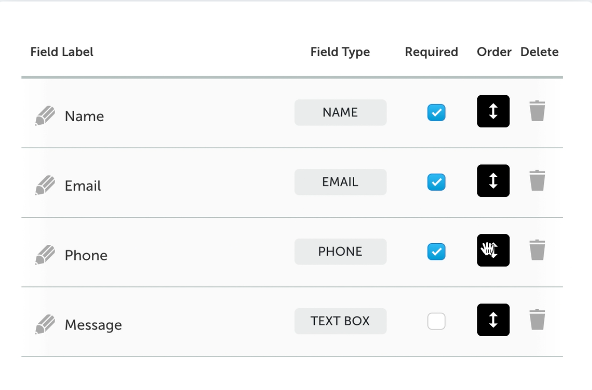Screen dimensions: 592x390
Task: Select the Email row order handle
Action: 493,180
